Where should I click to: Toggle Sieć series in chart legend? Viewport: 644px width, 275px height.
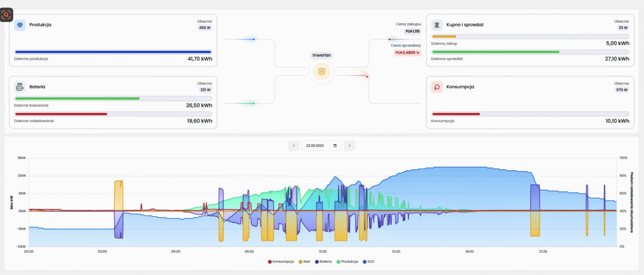click(304, 262)
